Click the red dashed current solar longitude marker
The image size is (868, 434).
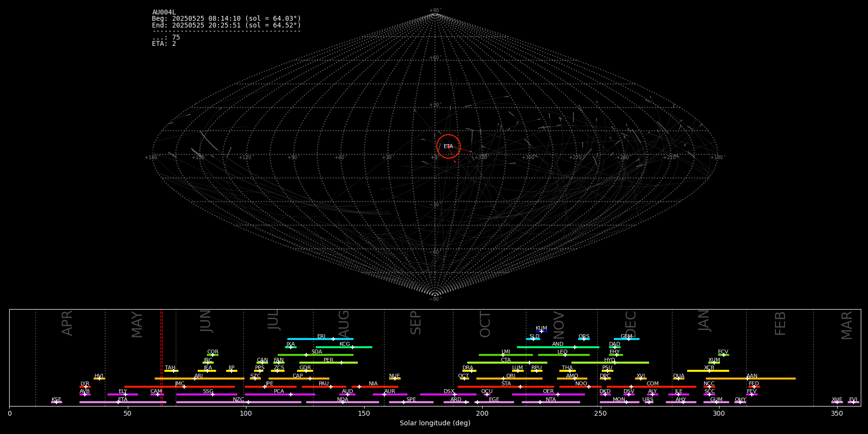click(162, 357)
